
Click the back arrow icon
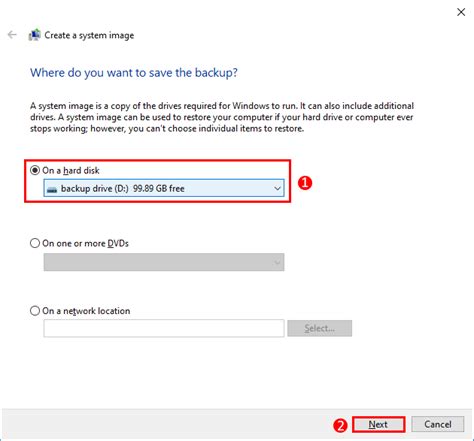(x=12, y=35)
